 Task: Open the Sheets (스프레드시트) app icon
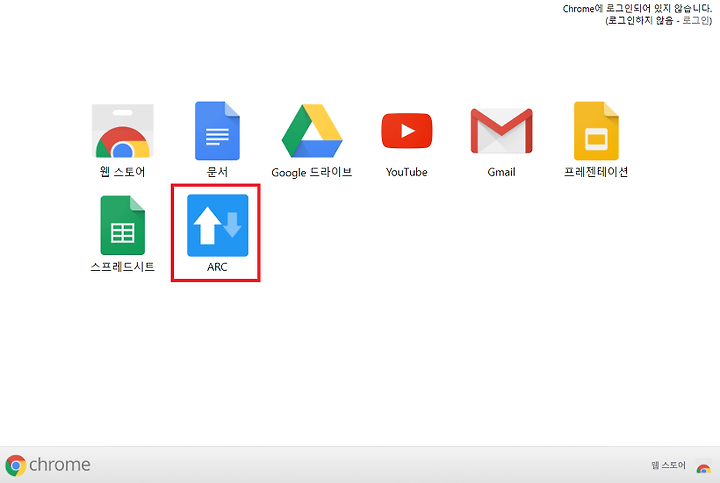point(123,225)
